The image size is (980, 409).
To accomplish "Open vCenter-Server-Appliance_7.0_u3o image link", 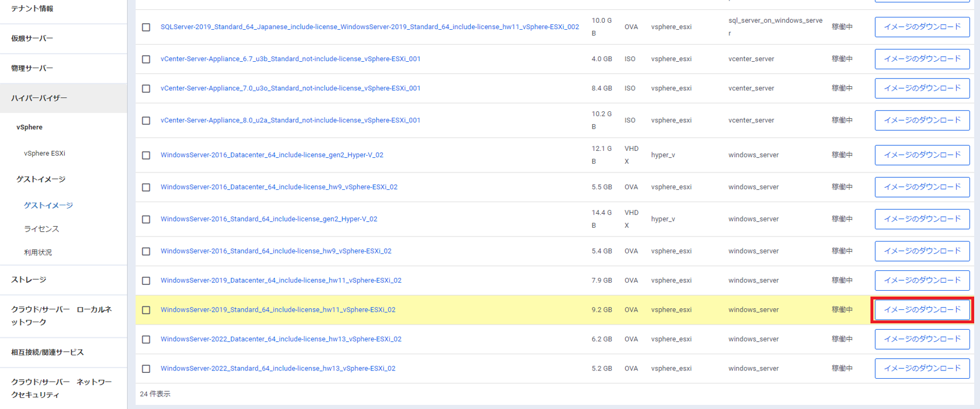I will click(291, 89).
